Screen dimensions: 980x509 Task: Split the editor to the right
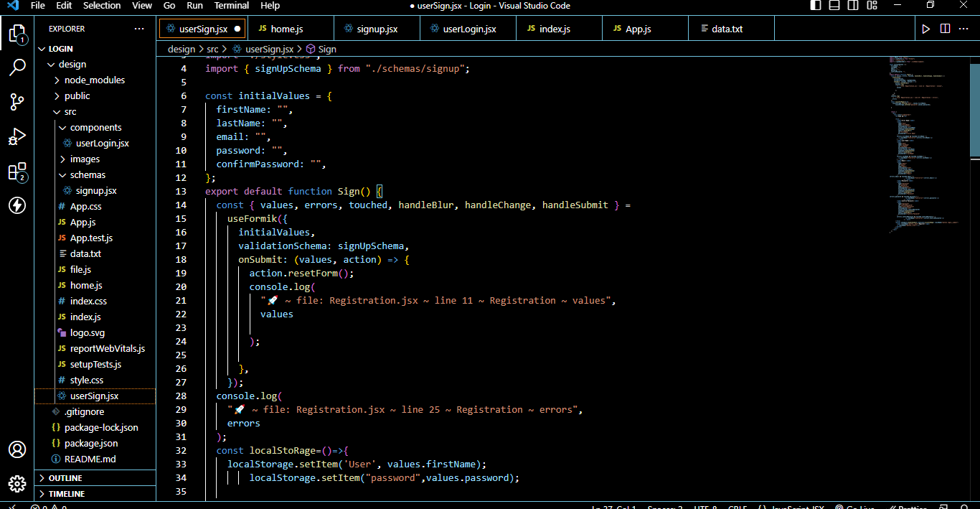click(945, 29)
